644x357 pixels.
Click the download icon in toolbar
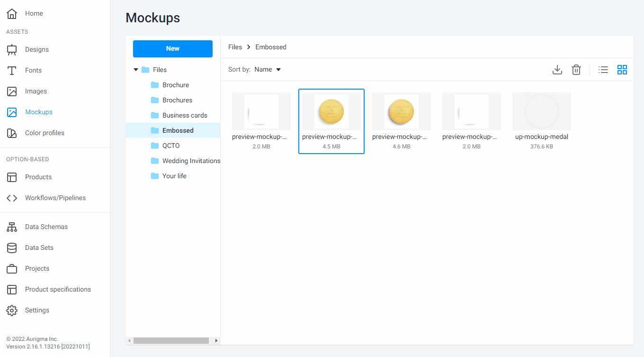pyautogui.click(x=557, y=70)
